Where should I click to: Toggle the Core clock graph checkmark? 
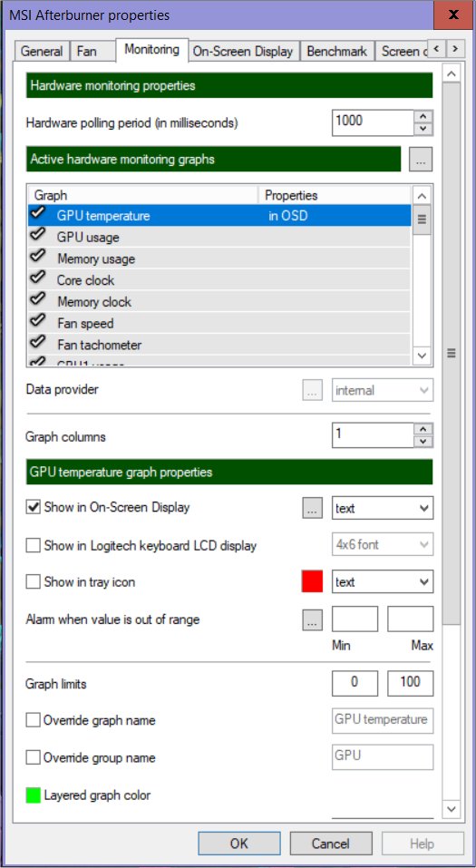click(x=38, y=279)
